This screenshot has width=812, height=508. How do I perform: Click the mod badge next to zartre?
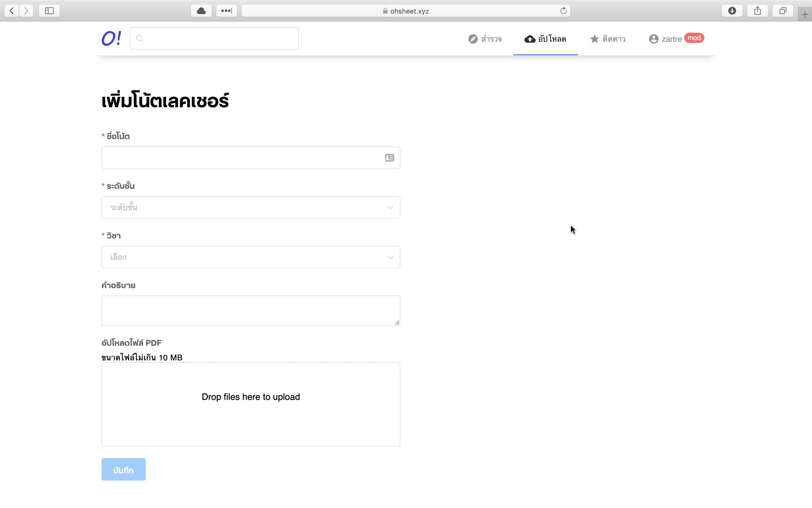(x=694, y=38)
